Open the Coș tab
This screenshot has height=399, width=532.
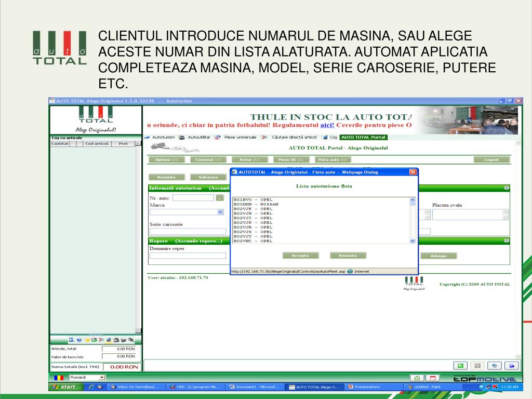pos(330,137)
